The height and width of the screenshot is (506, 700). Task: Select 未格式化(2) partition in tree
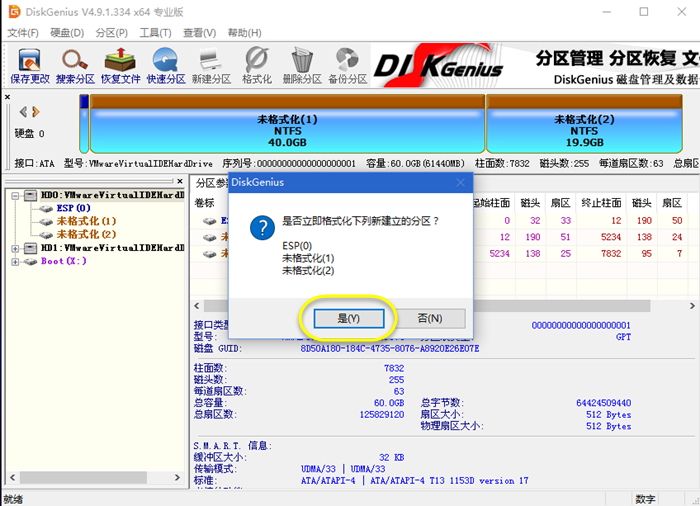pos(86,234)
